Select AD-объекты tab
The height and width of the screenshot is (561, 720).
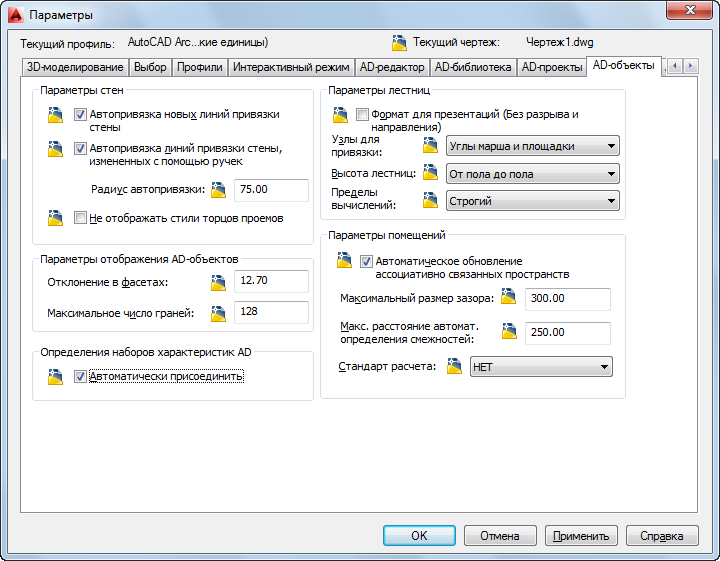[x=624, y=66]
